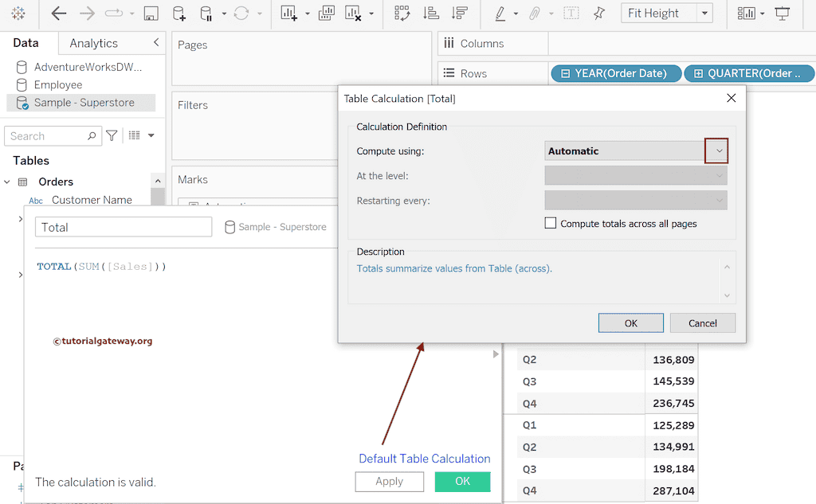Screen dimensions: 816x504
Task: Click OK in the Table Calculation dialog
Action: pos(630,322)
